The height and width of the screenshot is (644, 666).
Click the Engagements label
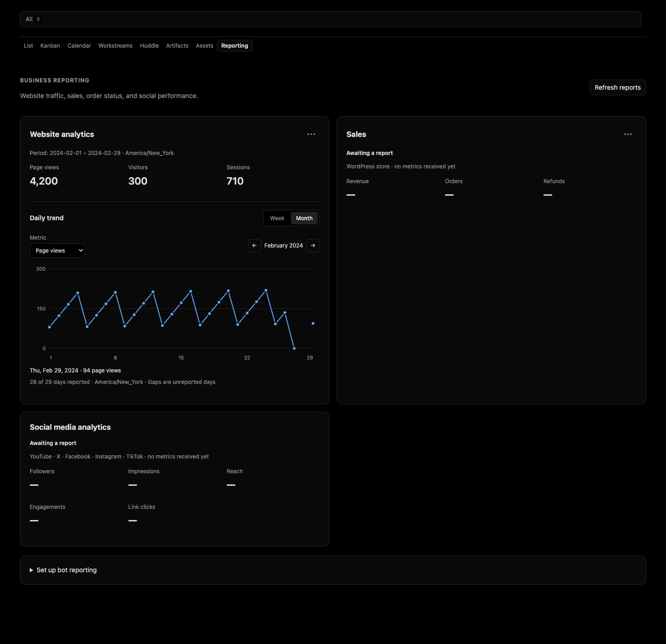pos(48,507)
